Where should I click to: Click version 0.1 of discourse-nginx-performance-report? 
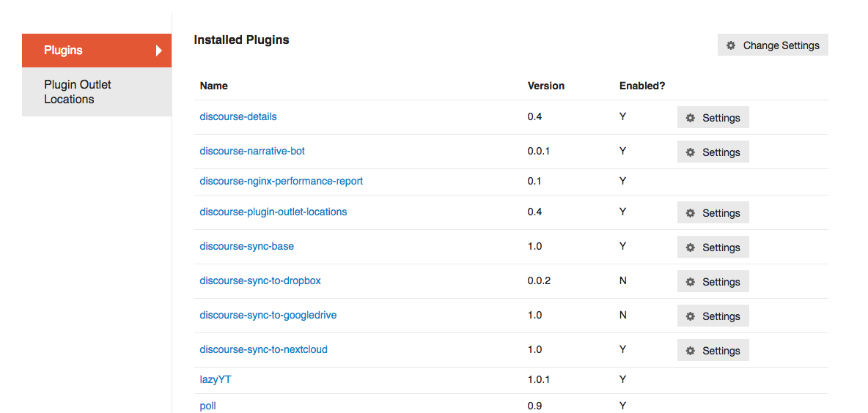coord(534,182)
